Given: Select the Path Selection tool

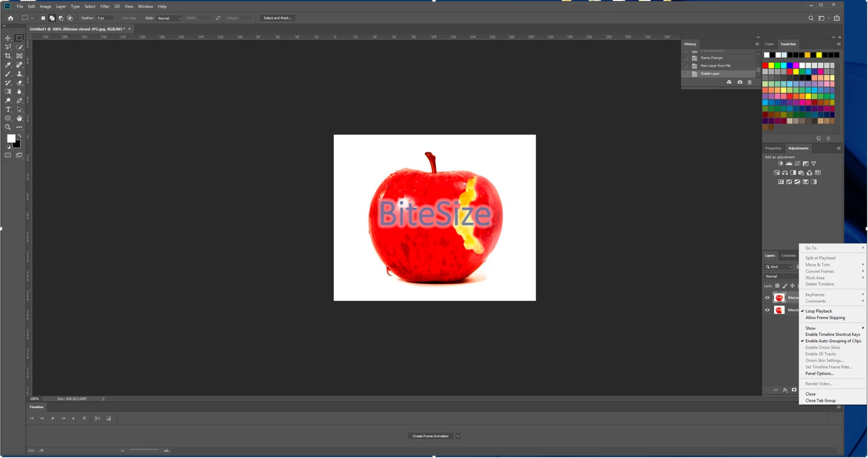Looking at the screenshot, I should 19,110.
